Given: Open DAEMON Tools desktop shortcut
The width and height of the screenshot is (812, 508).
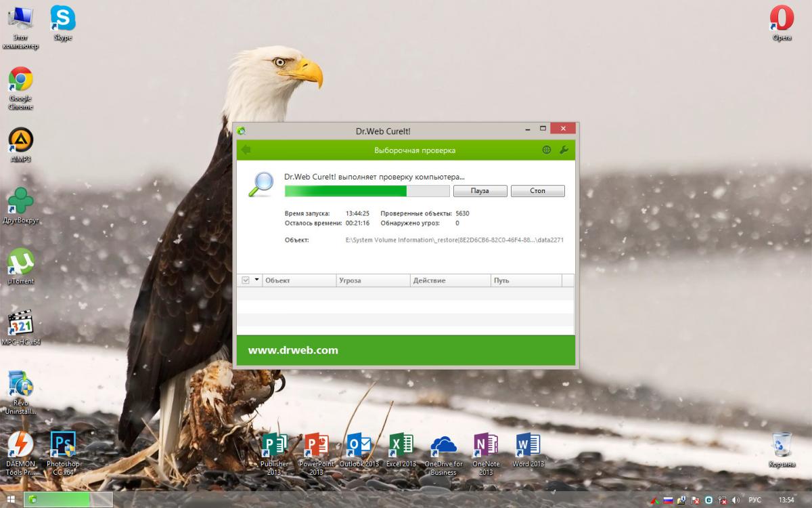Looking at the screenshot, I should point(20,453).
